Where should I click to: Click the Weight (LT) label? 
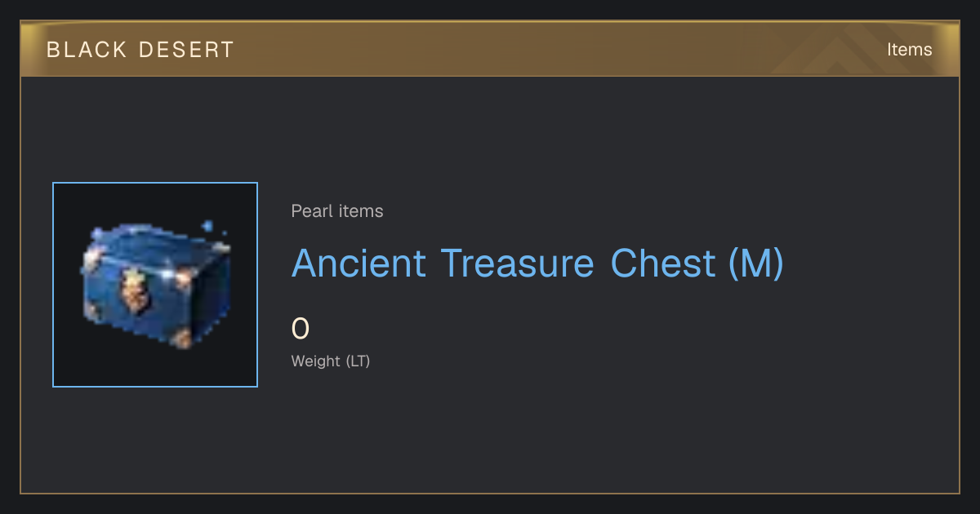[x=331, y=361]
